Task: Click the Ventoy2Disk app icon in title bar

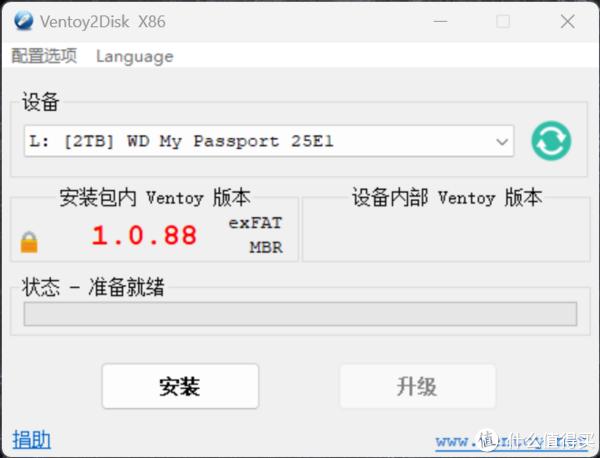Action: coord(23,21)
